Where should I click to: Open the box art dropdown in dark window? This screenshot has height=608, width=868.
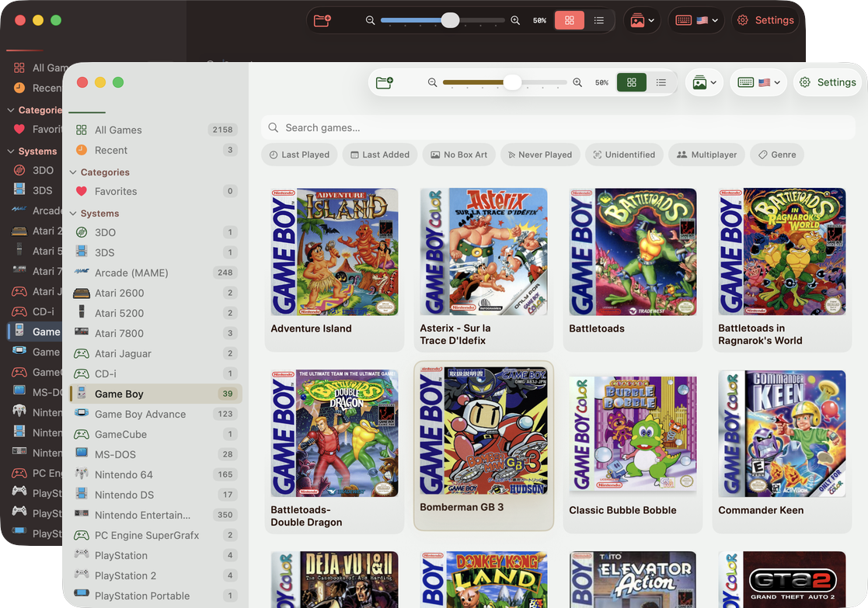click(642, 20)
